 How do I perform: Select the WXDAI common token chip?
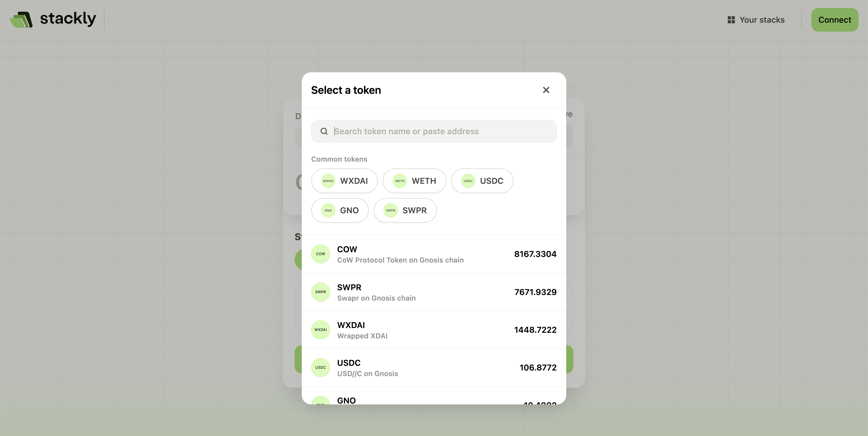pyautogui.click(x=344, y=181)
